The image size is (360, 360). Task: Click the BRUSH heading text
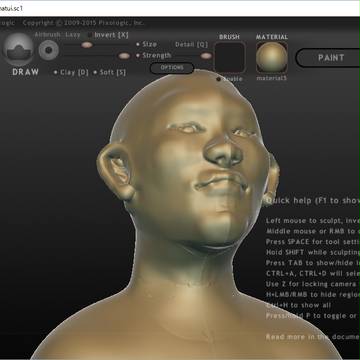pos(229,37)
